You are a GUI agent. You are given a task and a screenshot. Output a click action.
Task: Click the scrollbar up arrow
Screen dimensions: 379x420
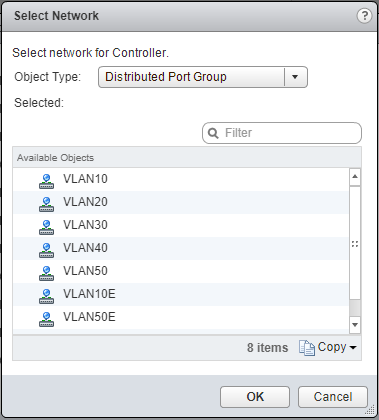click(x=355, y=177)
